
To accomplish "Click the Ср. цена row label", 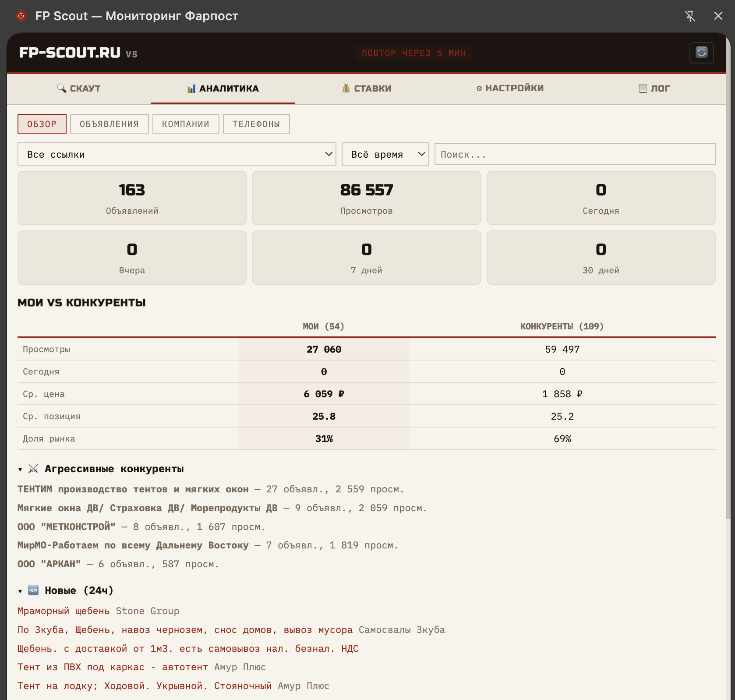I will point(44,394).
